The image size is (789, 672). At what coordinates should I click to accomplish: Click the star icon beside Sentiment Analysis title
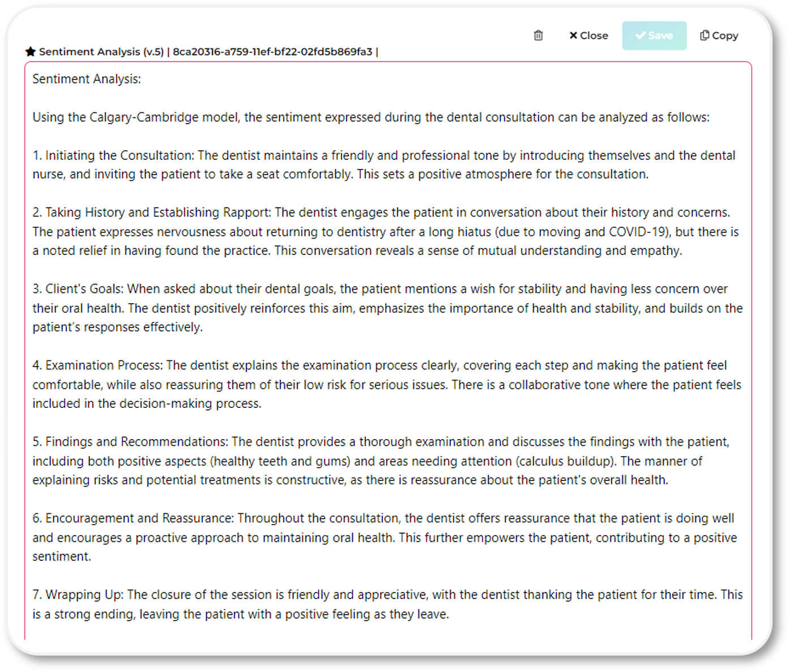[31, 52]
